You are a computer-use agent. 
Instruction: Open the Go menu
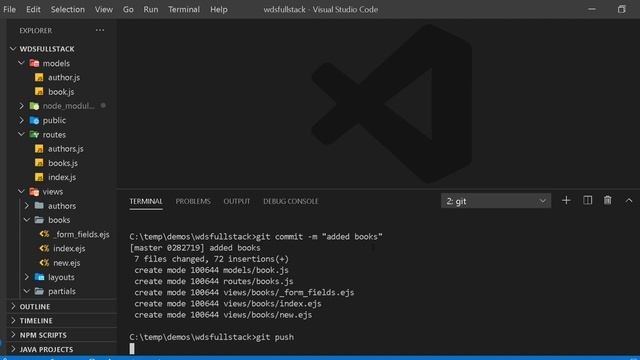point(128,9)
